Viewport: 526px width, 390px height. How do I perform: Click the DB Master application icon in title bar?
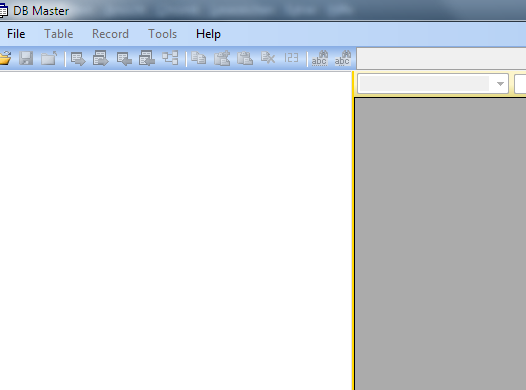pos(3,11)
